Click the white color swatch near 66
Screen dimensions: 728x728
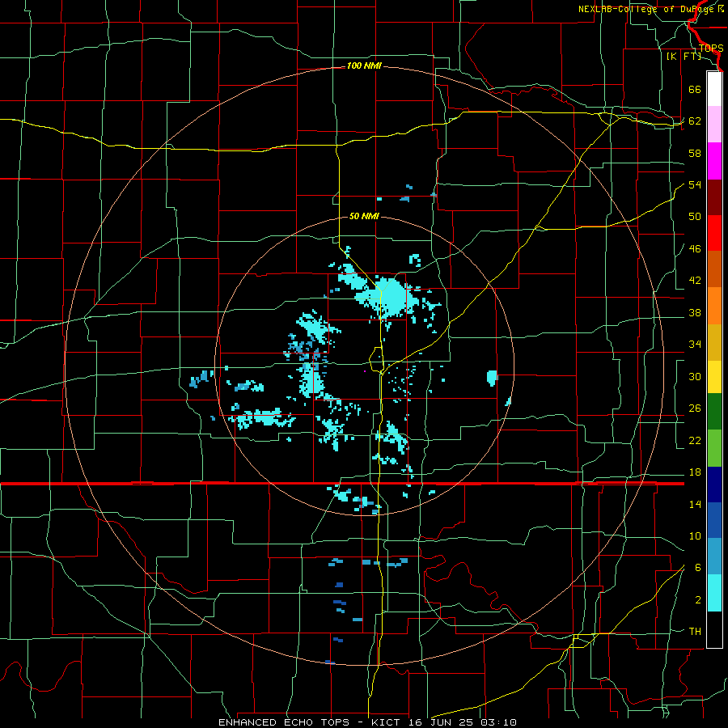[714, 89]
